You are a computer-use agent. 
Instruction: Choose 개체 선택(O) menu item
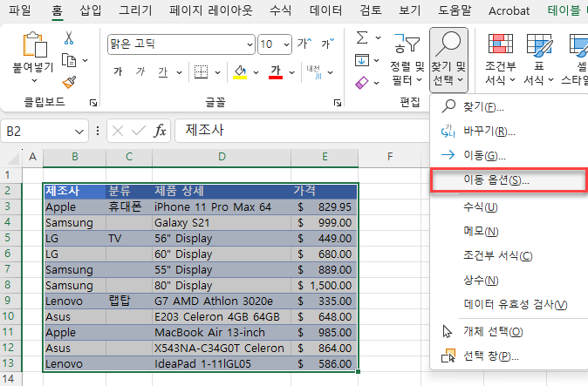tap(509, 331)
